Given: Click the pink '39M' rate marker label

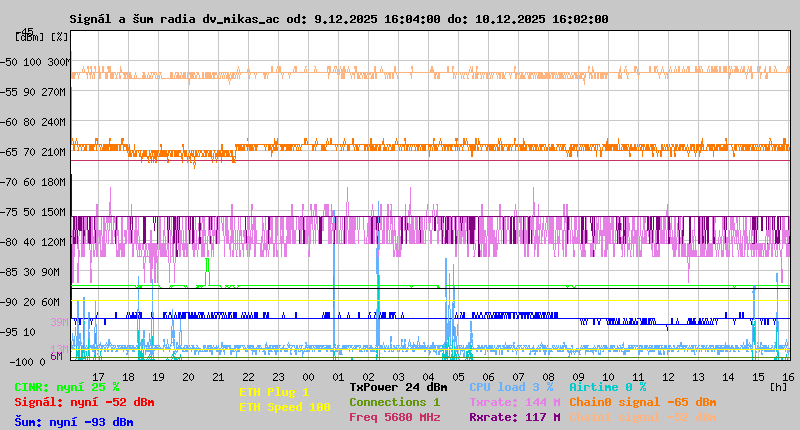Looking at the screenshot, I should pos(59,322).
